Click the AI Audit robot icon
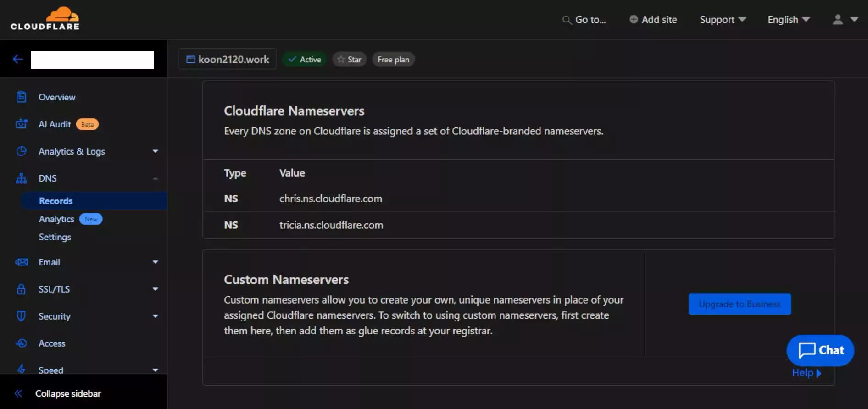 pyautogui.click(x=21, y=124)
